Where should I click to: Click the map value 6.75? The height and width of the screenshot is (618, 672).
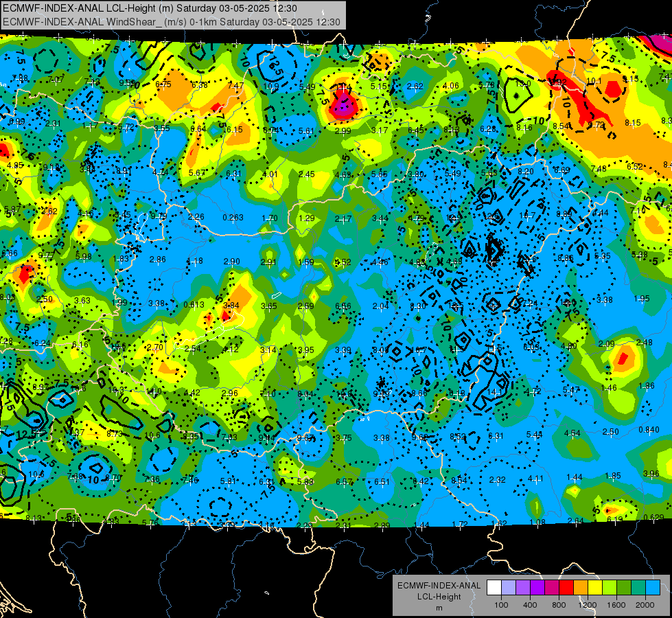pos(163,84)
